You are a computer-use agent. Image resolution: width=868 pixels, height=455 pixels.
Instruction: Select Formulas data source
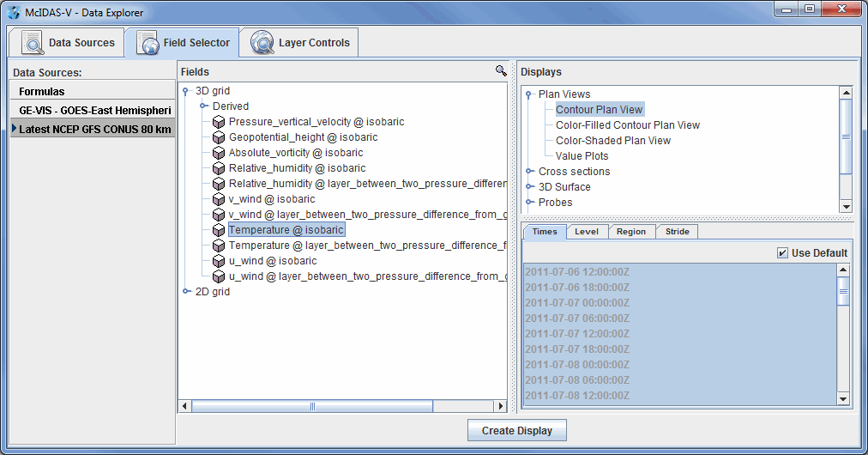93,92
